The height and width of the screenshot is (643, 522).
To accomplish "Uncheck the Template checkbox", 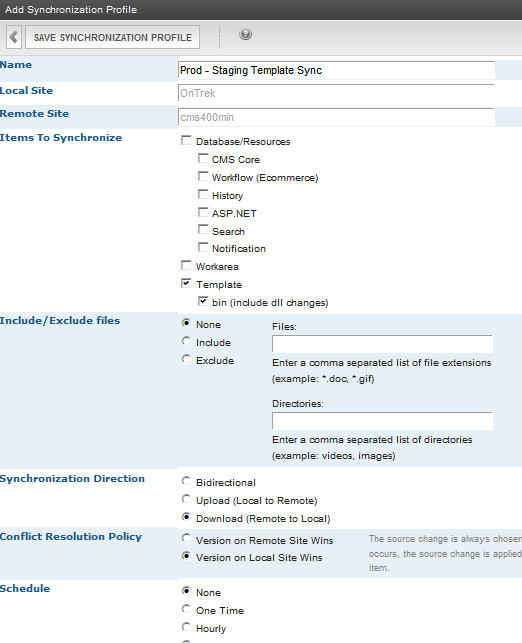I will click(x=186, y=283).
